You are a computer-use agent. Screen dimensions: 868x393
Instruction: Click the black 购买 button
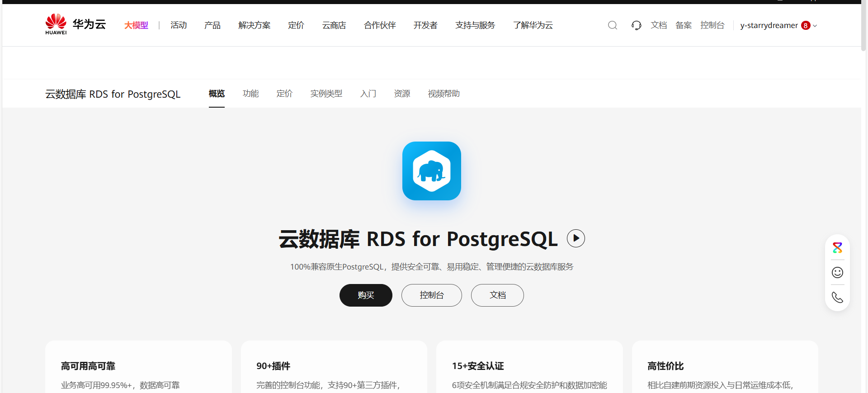click(366, 295)
